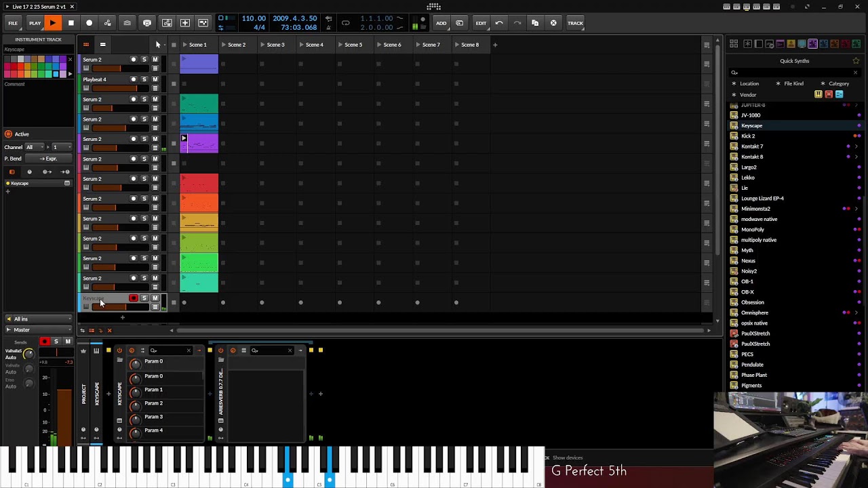The image size is (868, 488).
Task: Click the favorites star in browser
Action: (856, 61)
